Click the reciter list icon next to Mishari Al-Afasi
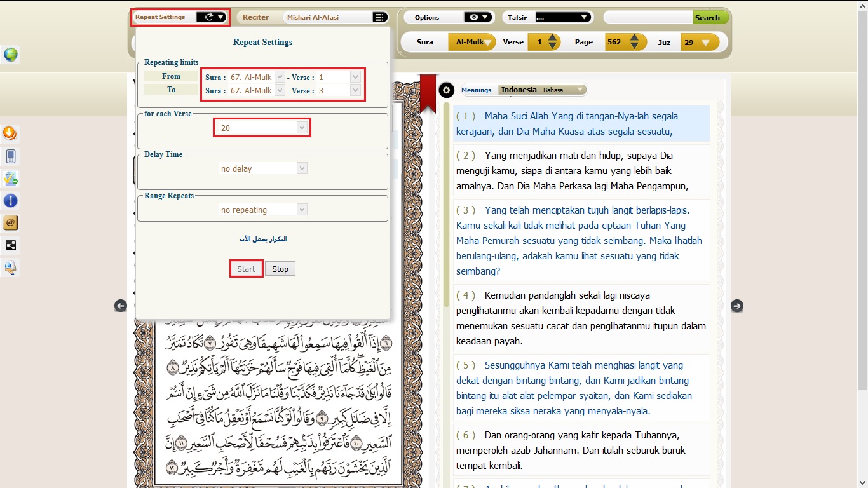Image resolution: width=868 pixels, height=488 pixels. point(379,17)
